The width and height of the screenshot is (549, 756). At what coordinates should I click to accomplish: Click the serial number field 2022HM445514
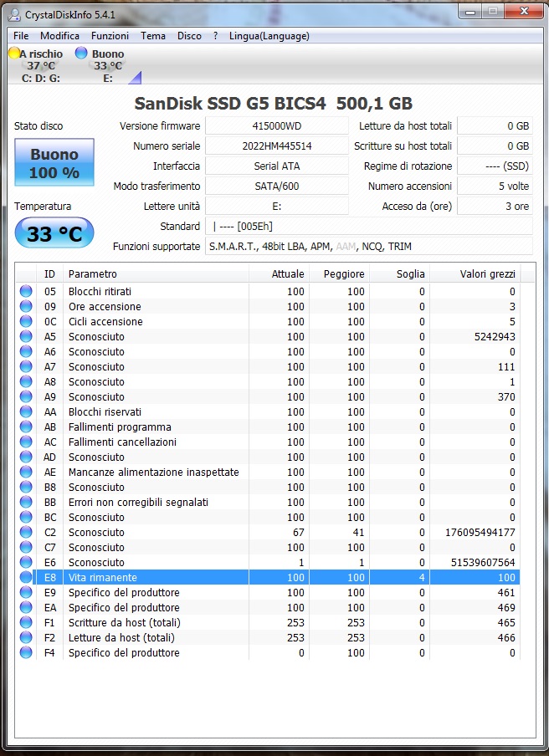[x=277, y=146]
